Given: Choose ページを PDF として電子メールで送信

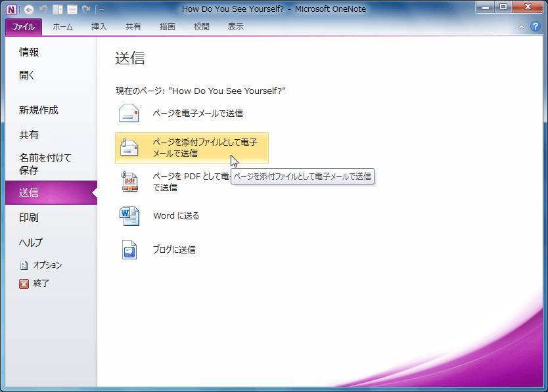Looking at the screenshot, I should pos(191,182).
